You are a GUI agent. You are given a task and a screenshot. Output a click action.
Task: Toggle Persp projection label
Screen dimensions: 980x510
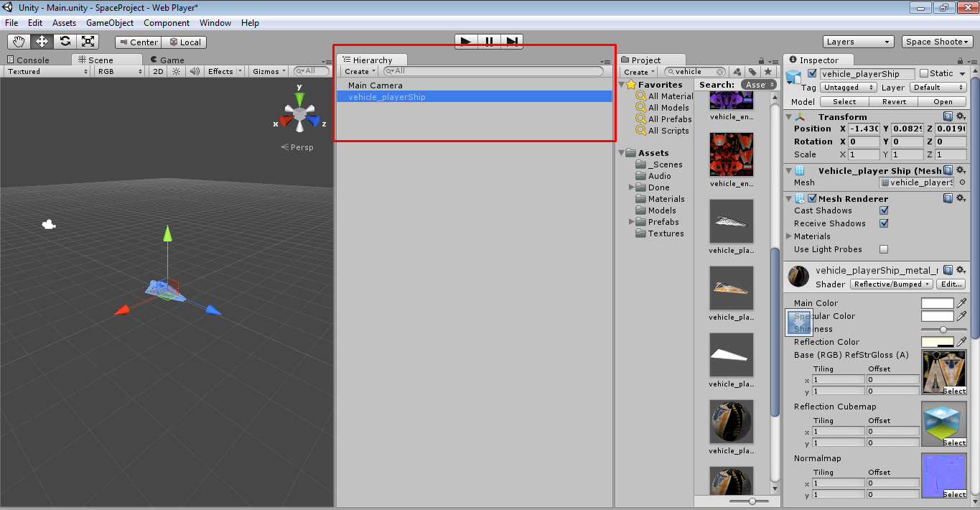[x=297, y=147]
